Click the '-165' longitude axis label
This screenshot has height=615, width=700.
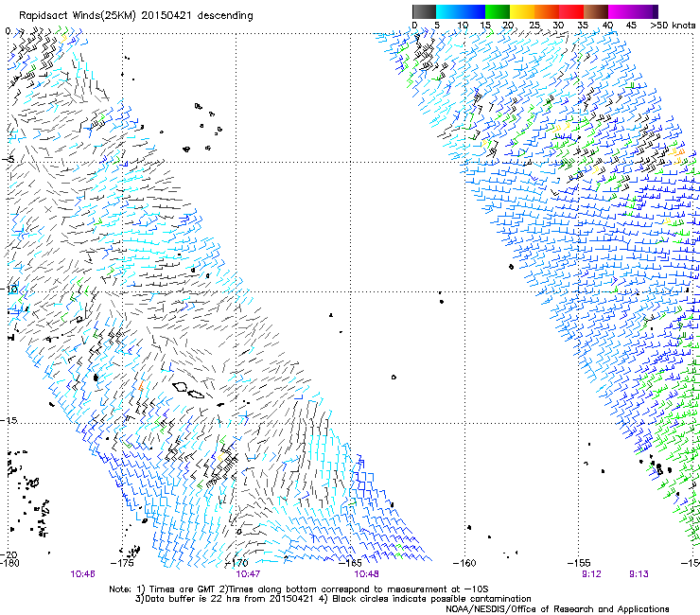tap(350, 563)
